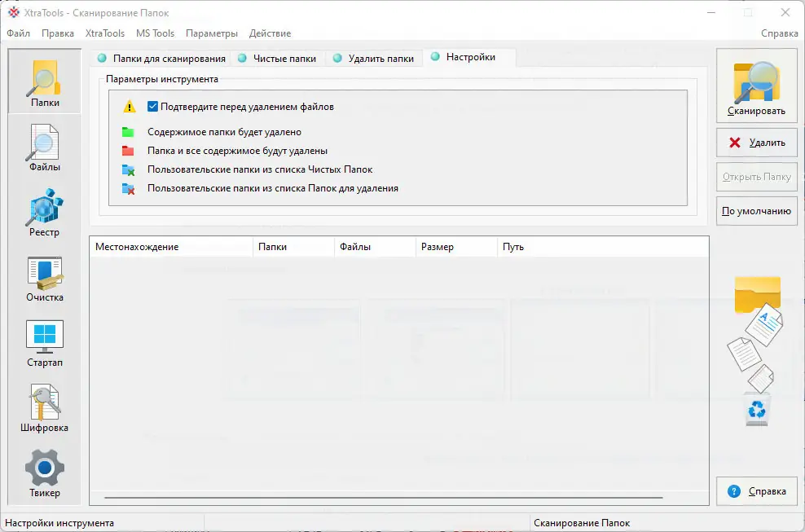Open the Твикер gear tool
This screenshot has width=805, height=532.
click(x=45, y=473)
